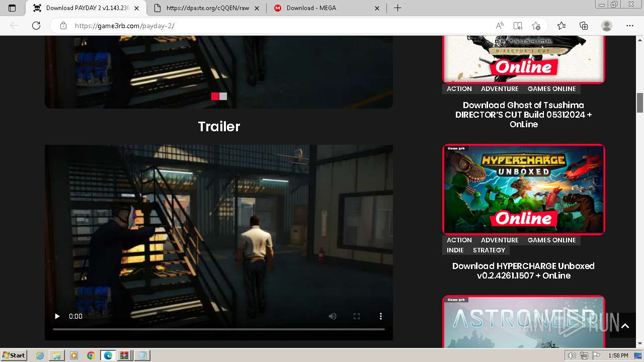Open Action Center flag icon
Image resolution: width=644 pixels, height=362 pixels.
pyautogui.click(x=596, y=355)
